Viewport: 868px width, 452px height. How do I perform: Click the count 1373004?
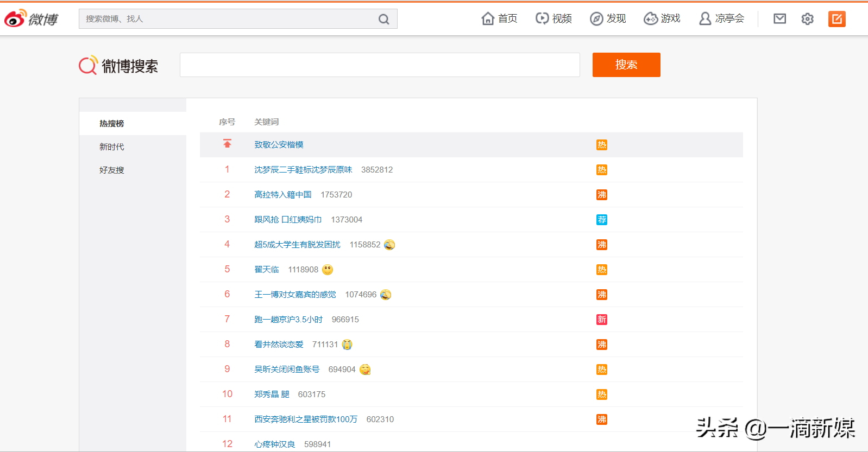(347, 220)
